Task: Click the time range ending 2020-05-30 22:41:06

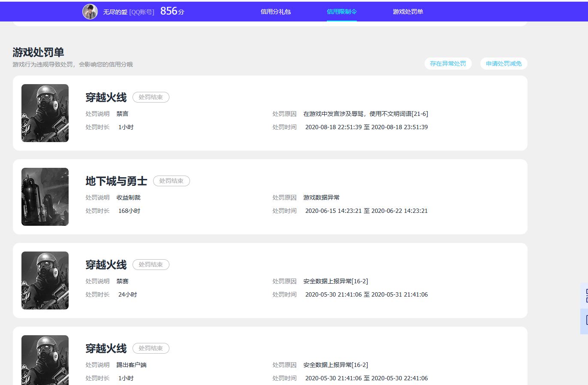Action: (x=366, y=378)
